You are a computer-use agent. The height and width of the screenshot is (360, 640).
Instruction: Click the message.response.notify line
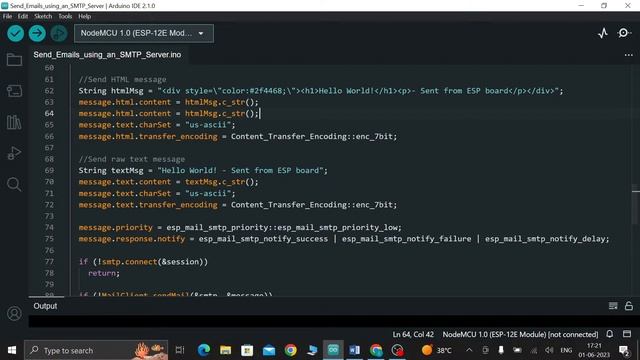click(344, 239)
